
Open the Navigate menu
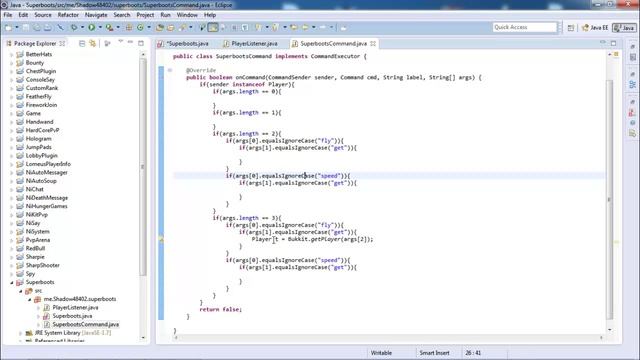(x=96, y=15)
